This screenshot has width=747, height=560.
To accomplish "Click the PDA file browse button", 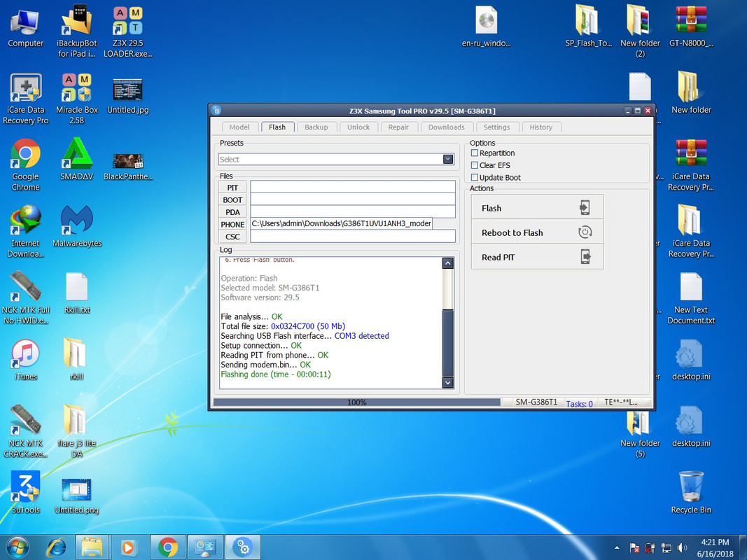I will 232,212.
